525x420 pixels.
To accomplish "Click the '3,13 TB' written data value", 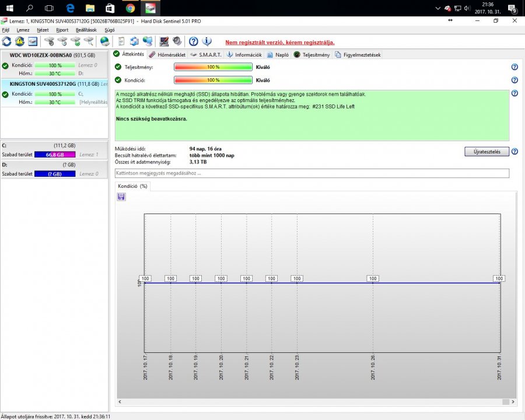I will tap(198, 162).
